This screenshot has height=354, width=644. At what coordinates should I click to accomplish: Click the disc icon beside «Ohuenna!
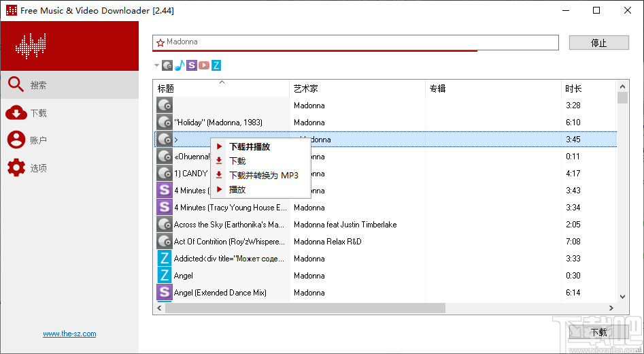tap(165, 157)
